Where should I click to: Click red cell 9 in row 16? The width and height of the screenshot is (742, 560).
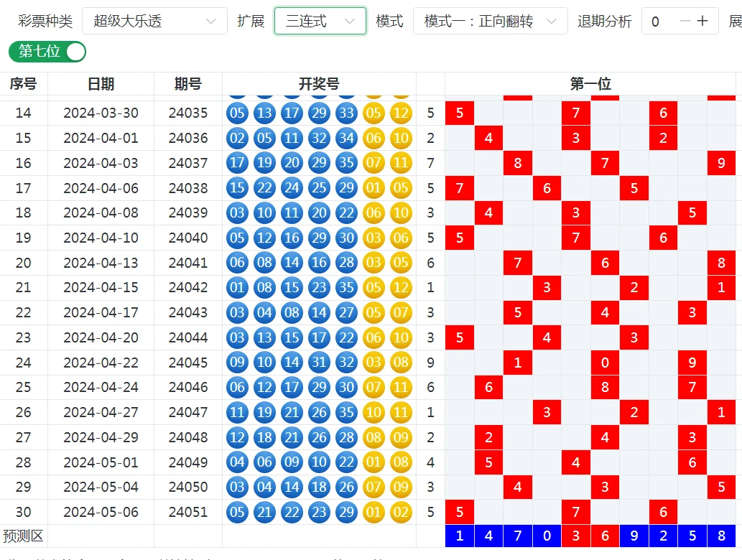tap(721, 163)
